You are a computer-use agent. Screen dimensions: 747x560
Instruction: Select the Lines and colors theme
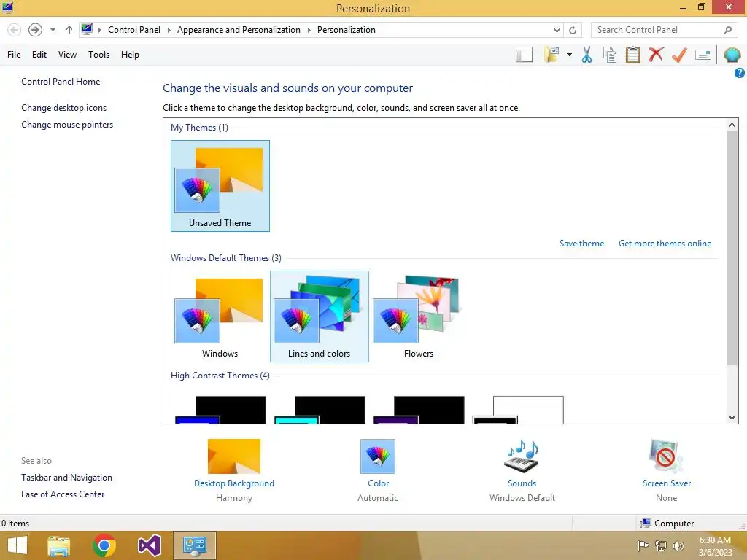tap(320, 316)
